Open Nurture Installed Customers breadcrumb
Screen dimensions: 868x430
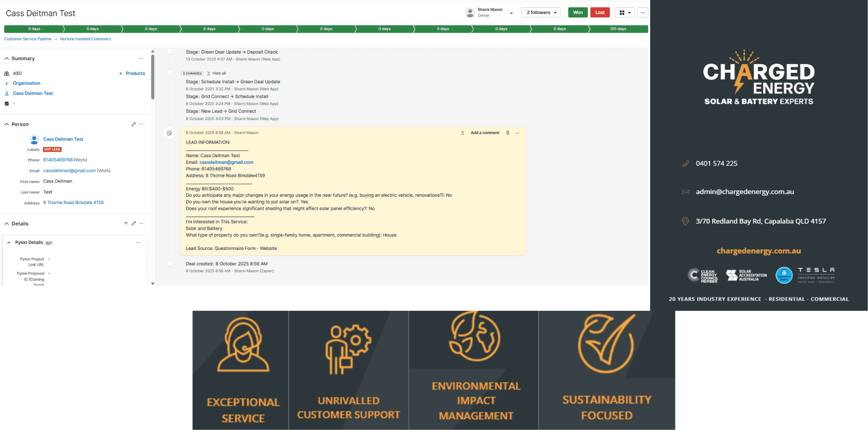click(x=85, y=39)
